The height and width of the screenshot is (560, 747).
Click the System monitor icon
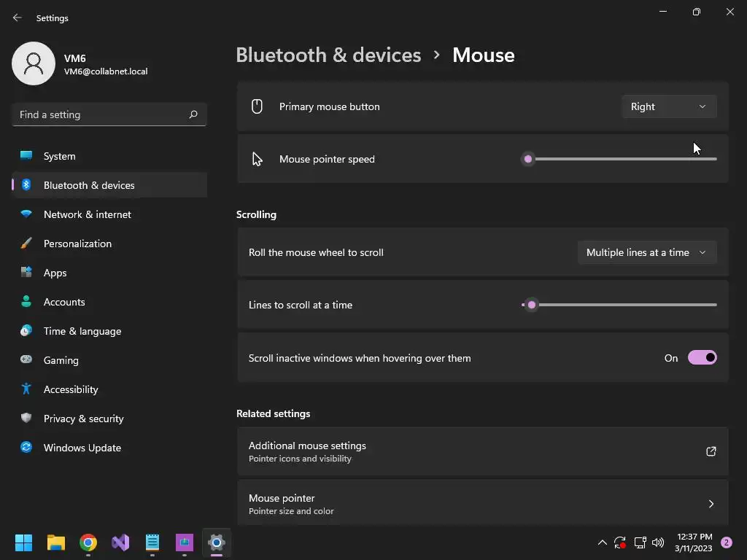coord(26,156)
